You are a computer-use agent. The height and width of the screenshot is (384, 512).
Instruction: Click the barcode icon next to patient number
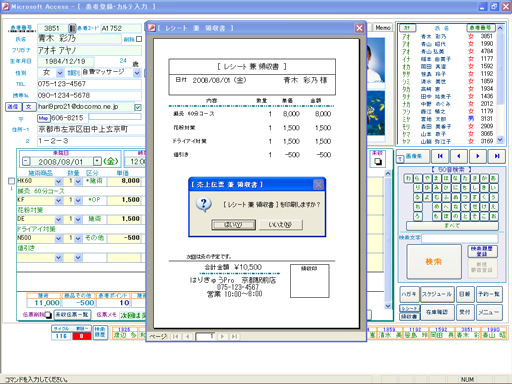(x=72, y=28)
